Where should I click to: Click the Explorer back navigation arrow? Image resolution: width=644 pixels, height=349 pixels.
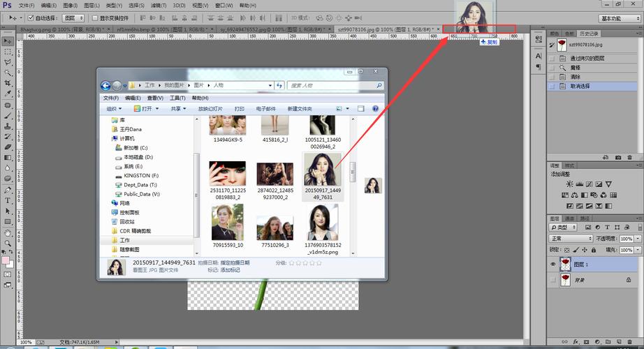(x=106, y=85)
